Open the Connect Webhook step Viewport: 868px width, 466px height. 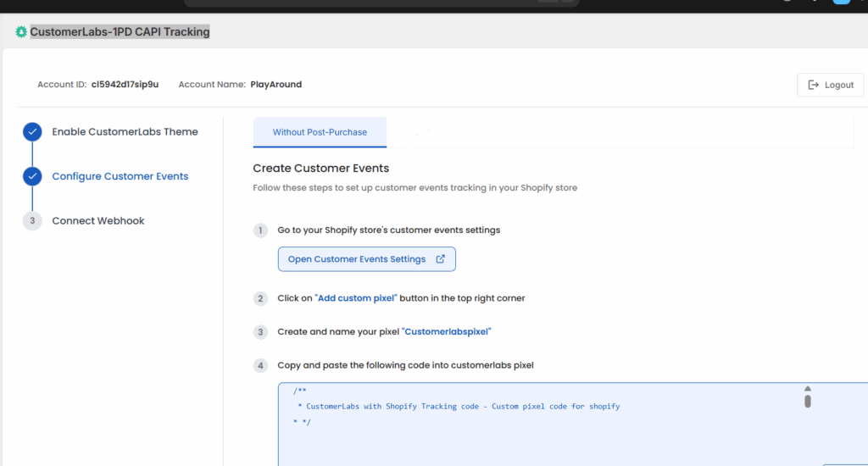coord(98,221)
